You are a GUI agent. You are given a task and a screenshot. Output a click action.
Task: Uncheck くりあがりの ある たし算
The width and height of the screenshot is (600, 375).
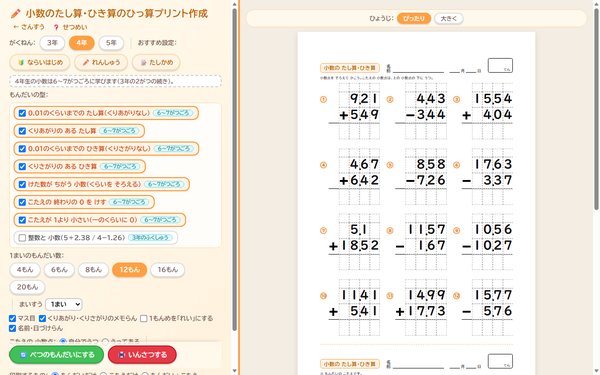(x=22, y=131)
